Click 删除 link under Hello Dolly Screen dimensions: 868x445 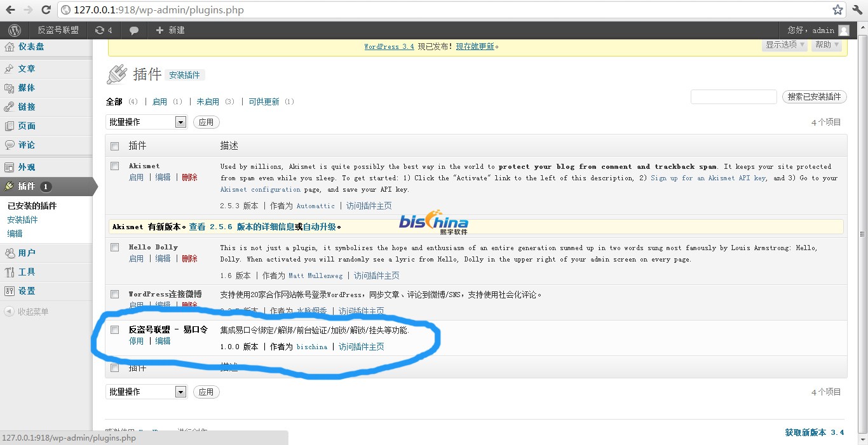pyautogui.click(x=189, y=258)
